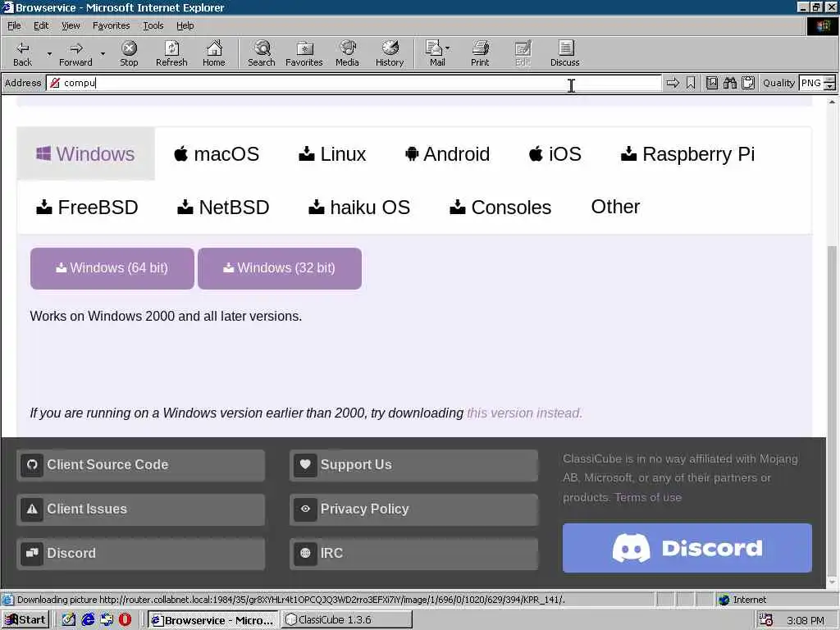Select the Raspberry Pi tab
This screenshot has height=630, width=840.
[x=687, y=153]
